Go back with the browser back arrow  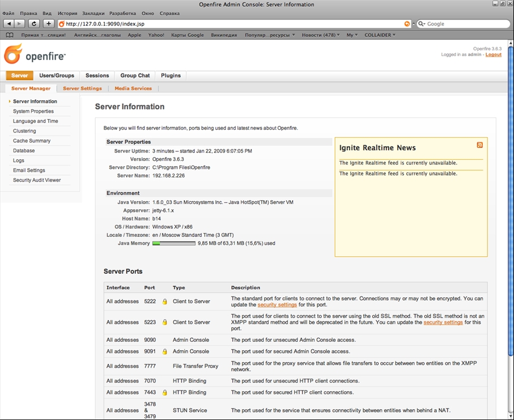(9, 24)
